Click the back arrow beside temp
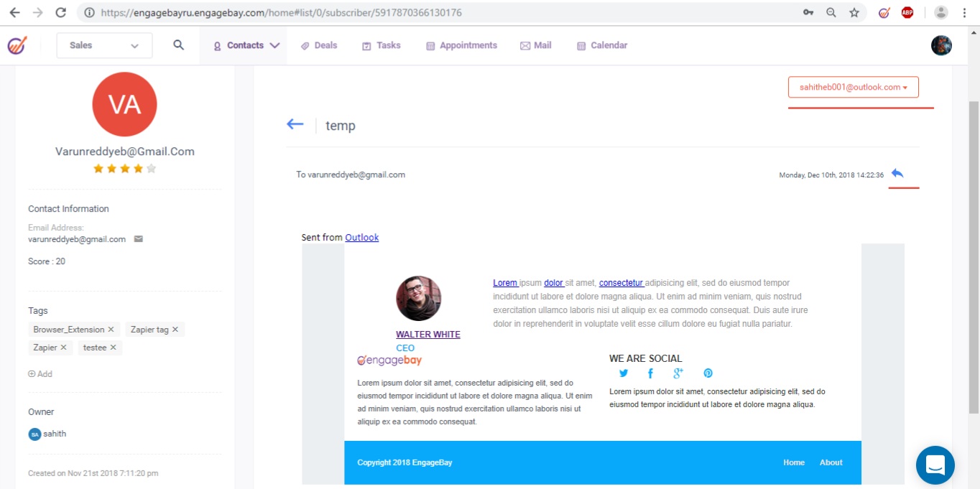Screen dimensions: 980x489 coord(295,124)
